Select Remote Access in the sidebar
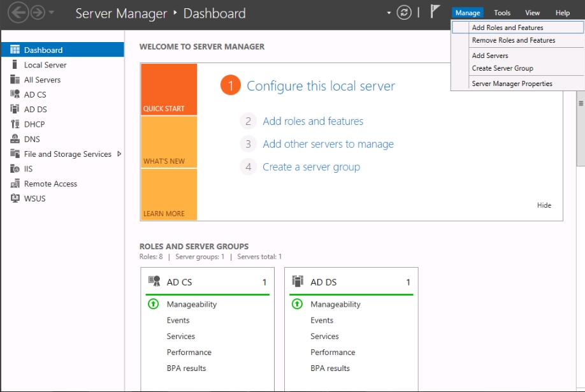 click(x=50, y=184)
